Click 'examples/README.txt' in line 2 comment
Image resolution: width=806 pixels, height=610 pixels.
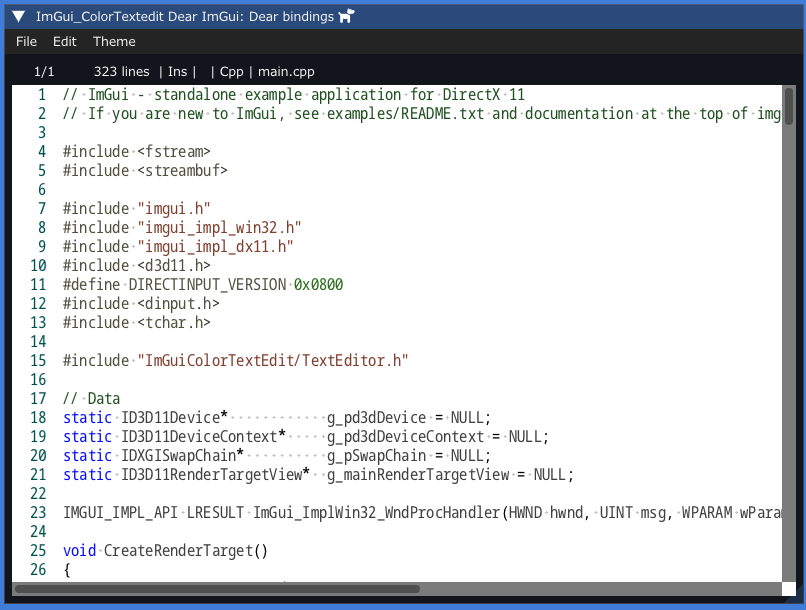click(406, 114)
